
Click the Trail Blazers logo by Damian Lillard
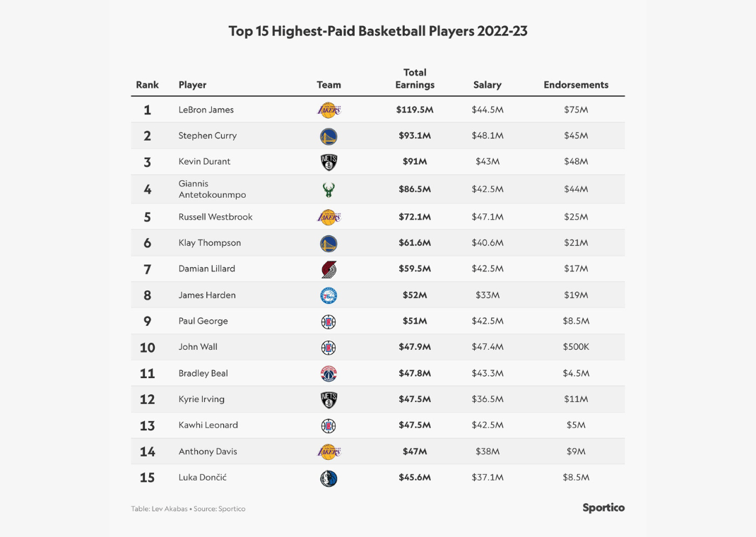[x=329, y=269]
